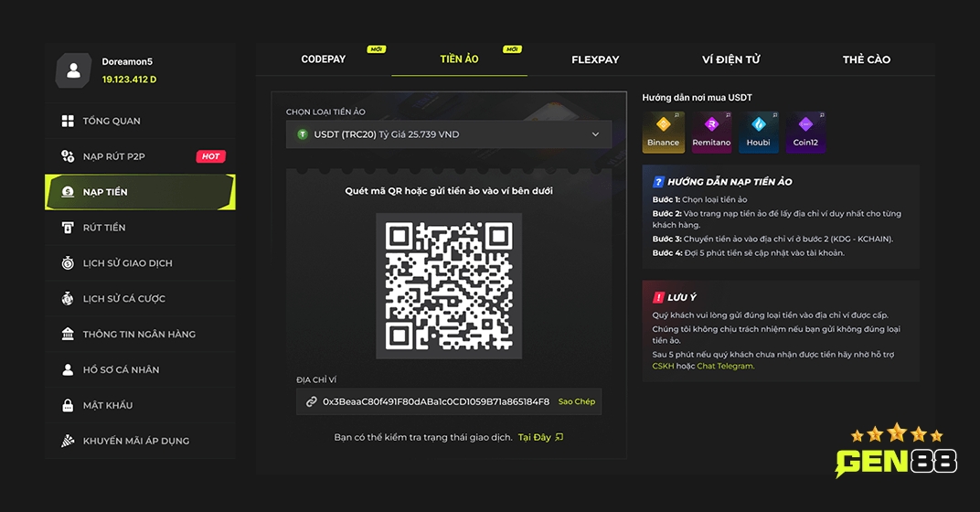Click the balance 19.123.412 D
Screen dimensions: 980x512
(x=130, y=80)
